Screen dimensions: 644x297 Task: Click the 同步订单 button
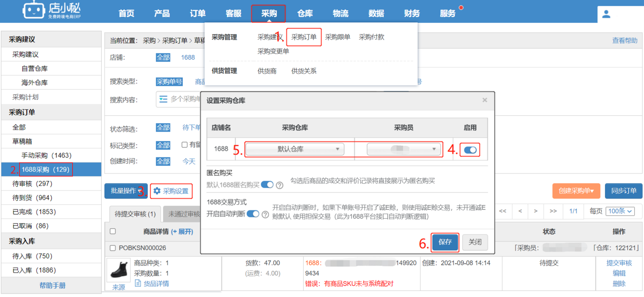[x=624, y=191]
